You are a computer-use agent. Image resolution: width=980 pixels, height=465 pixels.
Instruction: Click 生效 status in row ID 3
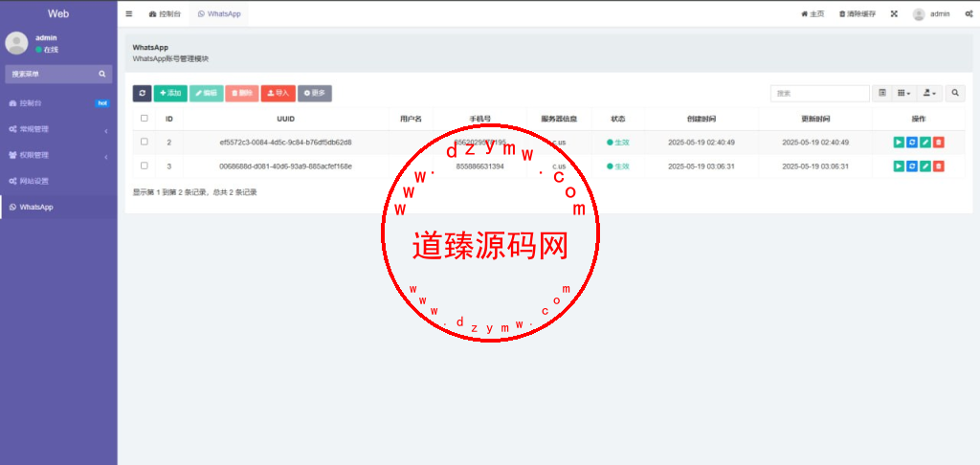coord(618,166)
